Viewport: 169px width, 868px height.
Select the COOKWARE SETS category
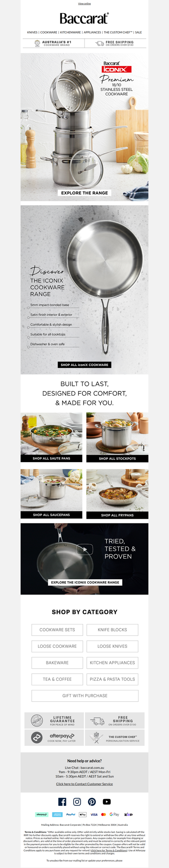click(x=57, y=630)
